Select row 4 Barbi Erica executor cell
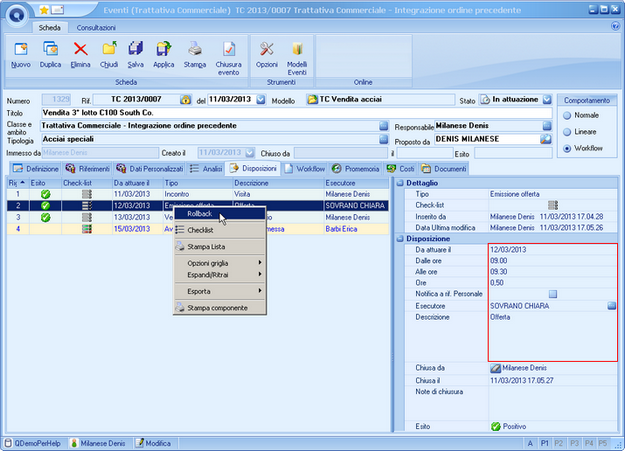This screenshot has width=625, height=451. pyautogui.click(x=356, y=229)
